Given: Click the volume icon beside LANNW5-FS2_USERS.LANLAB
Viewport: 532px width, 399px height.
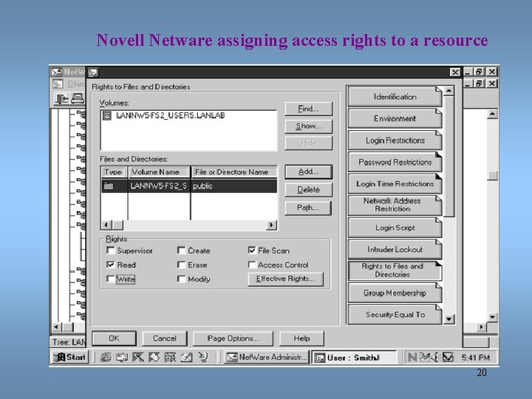Looking at the screenshot, I should click(107, 116).
